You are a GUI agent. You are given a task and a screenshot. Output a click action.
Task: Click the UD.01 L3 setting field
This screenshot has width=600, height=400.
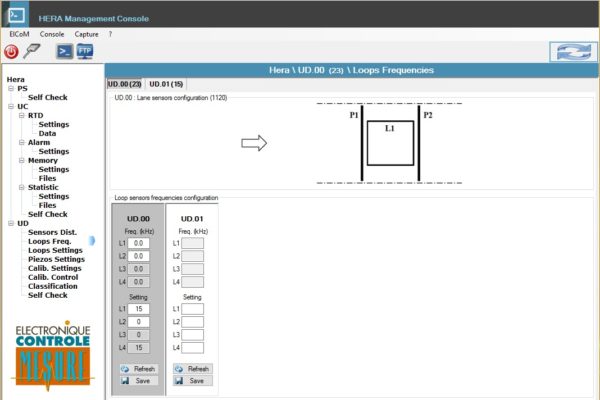(x=192, y=335)
